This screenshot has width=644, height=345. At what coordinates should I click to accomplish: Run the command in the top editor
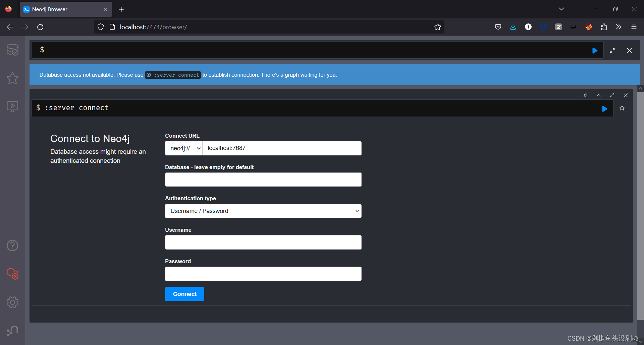click(595, 51)
